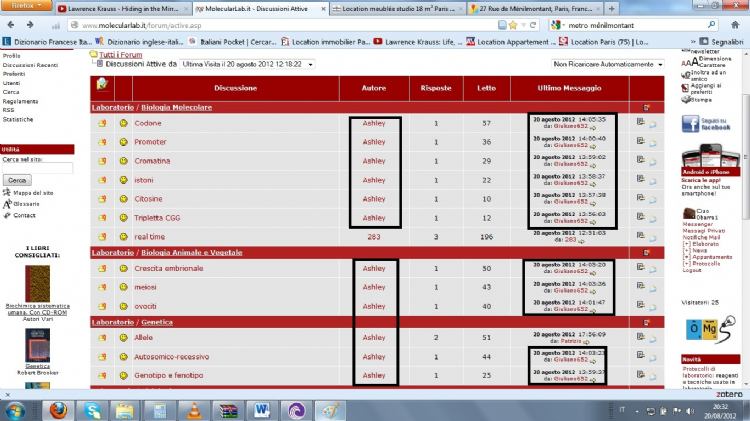Open File Explorer folder from taskbar

point(125,410)
